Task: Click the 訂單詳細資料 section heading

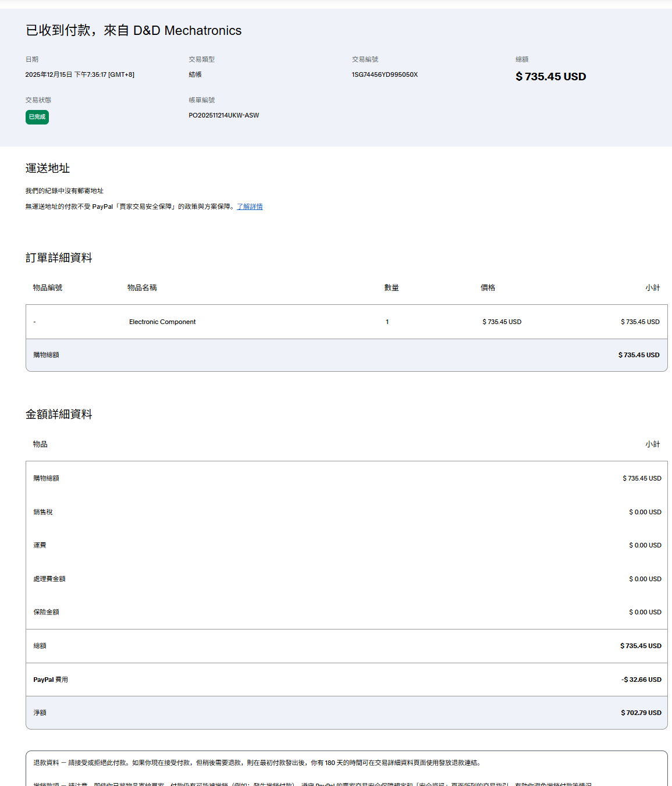Action: pos(59,258)
